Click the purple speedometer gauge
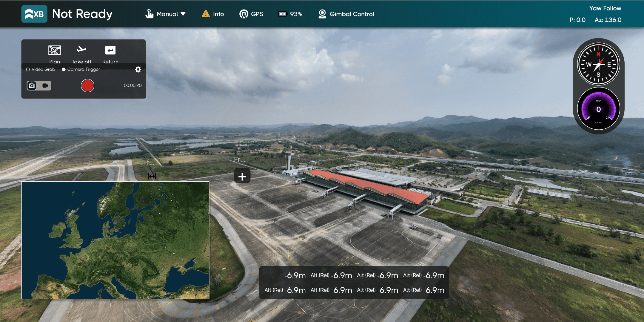 point(598,109)
